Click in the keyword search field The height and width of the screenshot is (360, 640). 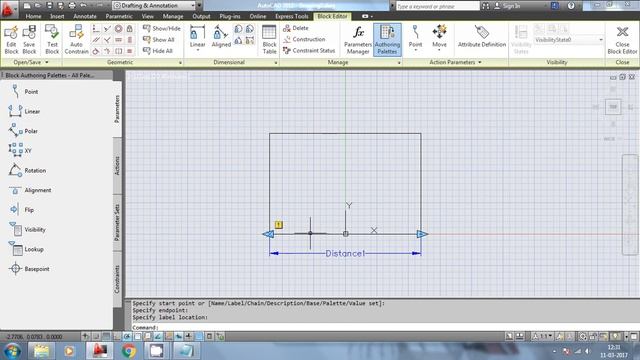tap(438, 6)
